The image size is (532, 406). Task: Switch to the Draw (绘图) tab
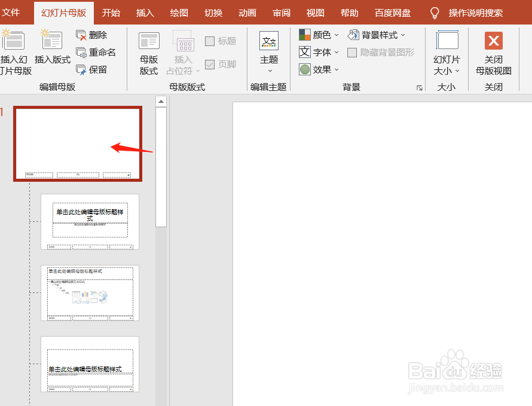tap(179, 13)
